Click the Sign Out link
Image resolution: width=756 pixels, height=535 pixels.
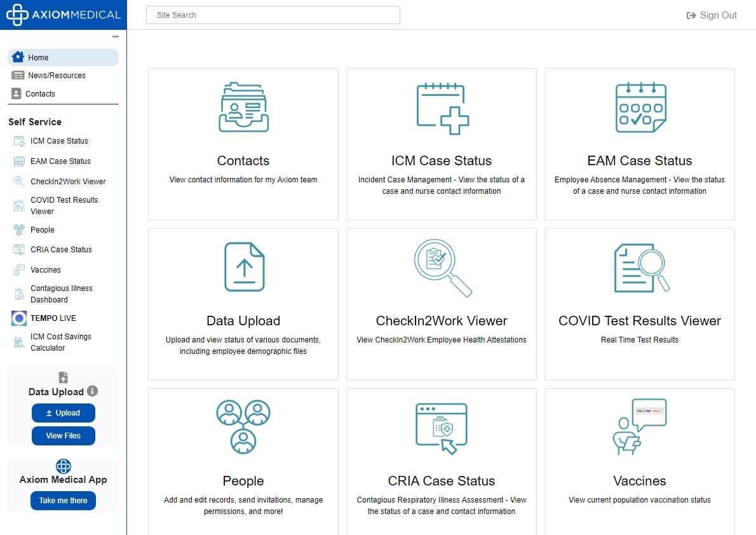coord(712,15)
